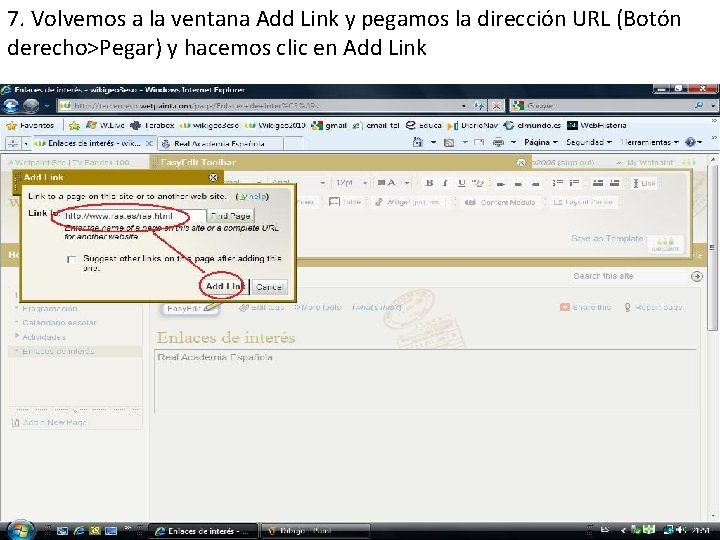Image resolution: width=720 pixels, height=540 pixels.
Task: Open the Terabox bookmark
Action: (152, 125)
